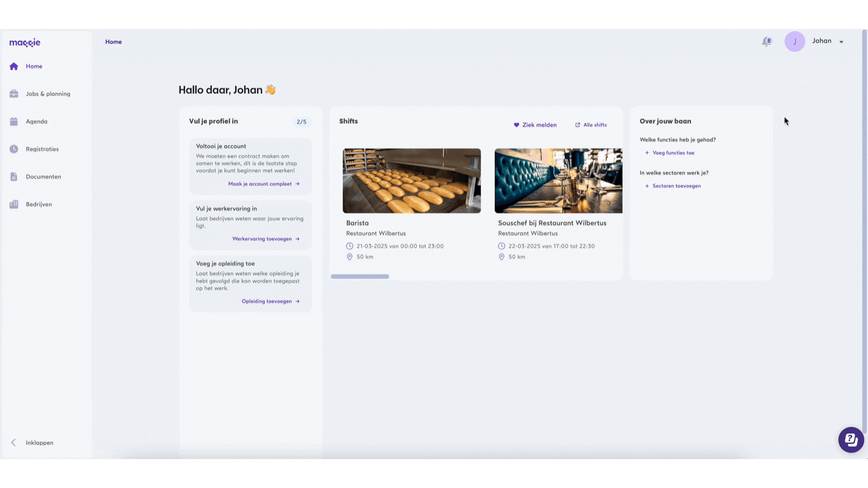Click the Home house icon in sidebar
Viewport: 868px width, 488px height.
pyautogui.click(x=14, y=66)
